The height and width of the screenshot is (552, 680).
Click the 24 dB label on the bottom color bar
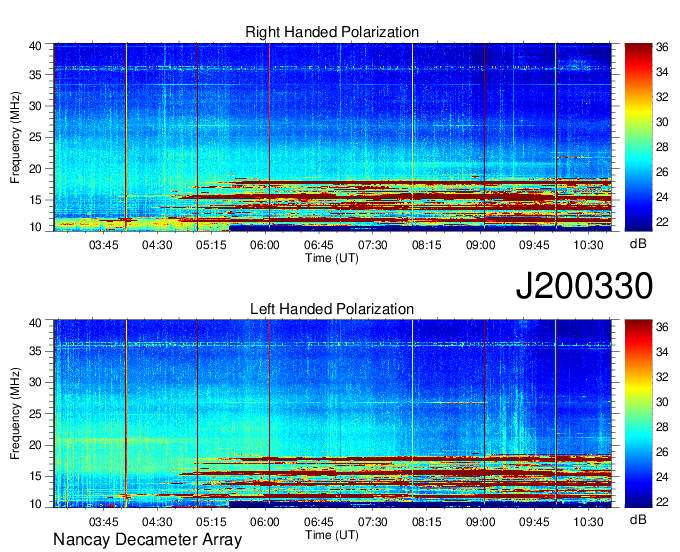tap(662, 477)
